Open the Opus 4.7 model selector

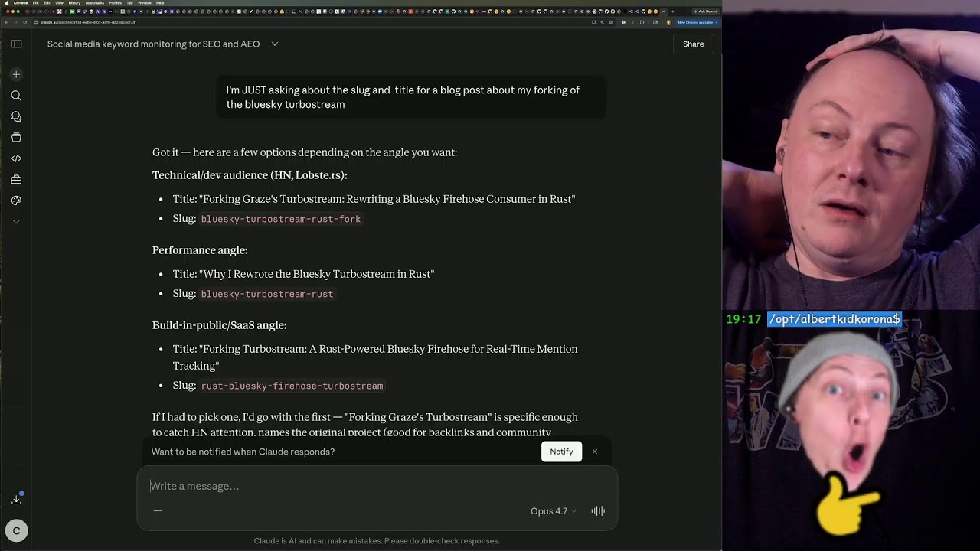tap(553, 511)
